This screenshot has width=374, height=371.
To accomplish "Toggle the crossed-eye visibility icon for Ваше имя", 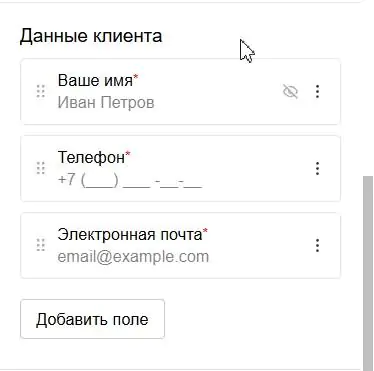I will point(290,91).
